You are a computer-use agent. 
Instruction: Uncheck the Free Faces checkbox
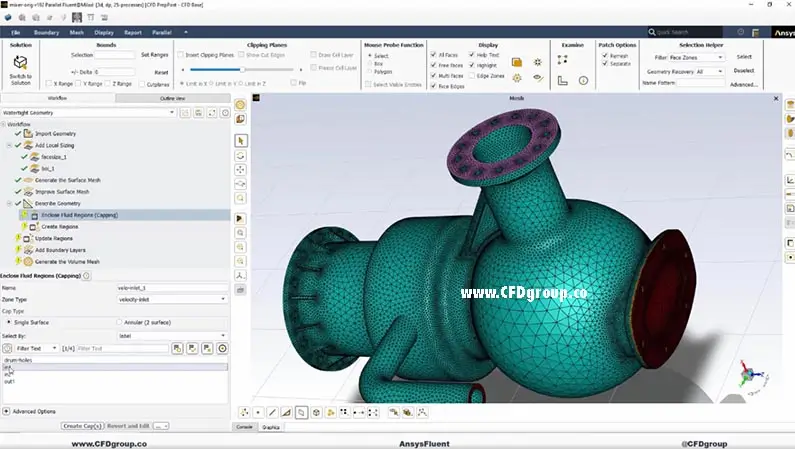433,65
